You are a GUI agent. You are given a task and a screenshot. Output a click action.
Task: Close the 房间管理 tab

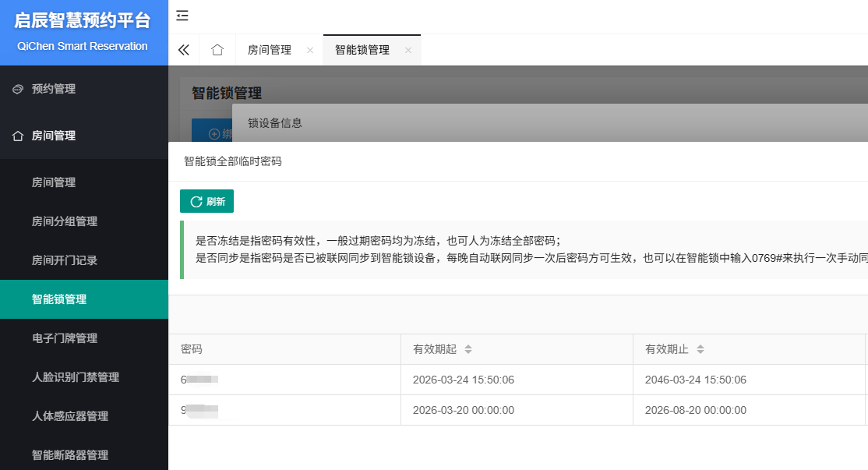(310, 51)
